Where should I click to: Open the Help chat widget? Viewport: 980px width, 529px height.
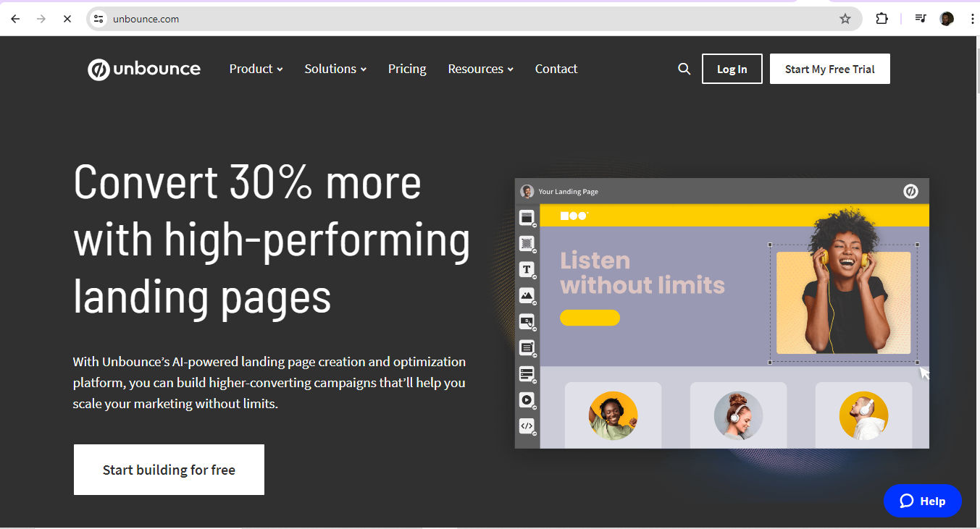922,501
